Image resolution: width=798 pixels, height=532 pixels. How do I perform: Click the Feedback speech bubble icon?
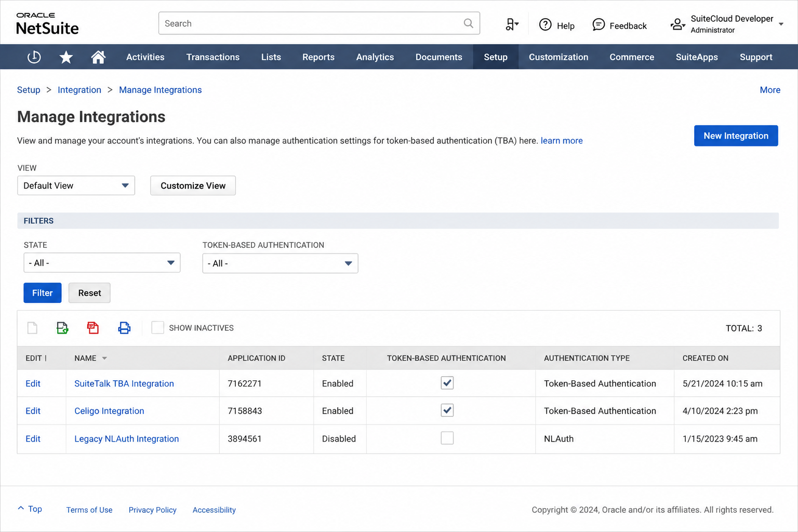598,24
